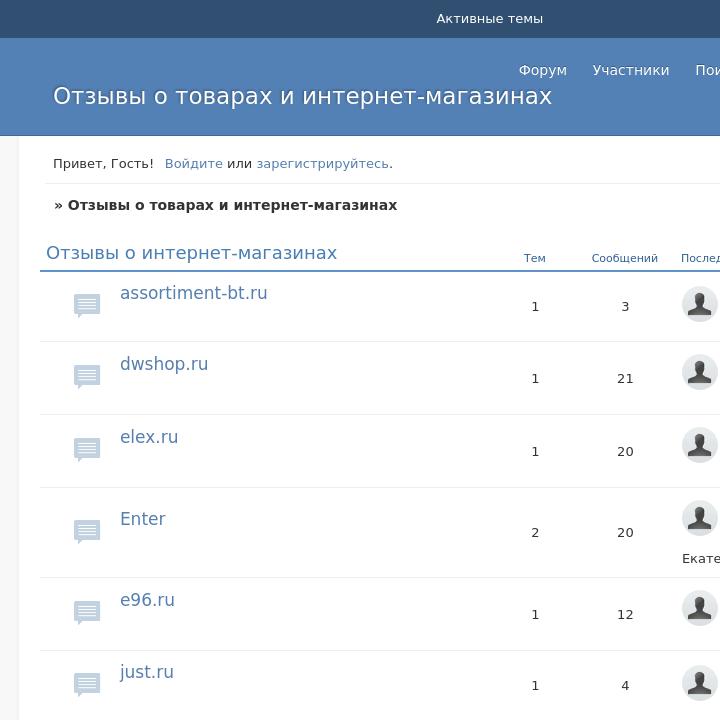Click the user avatar in the e96.ru row
720x720 pixels.
(x=700, y=608)
